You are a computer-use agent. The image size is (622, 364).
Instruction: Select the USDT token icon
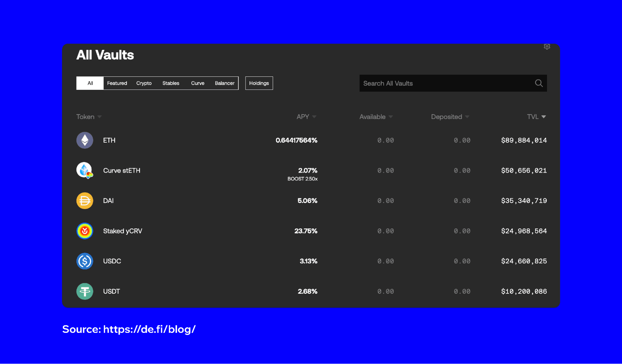click(85, 291)
